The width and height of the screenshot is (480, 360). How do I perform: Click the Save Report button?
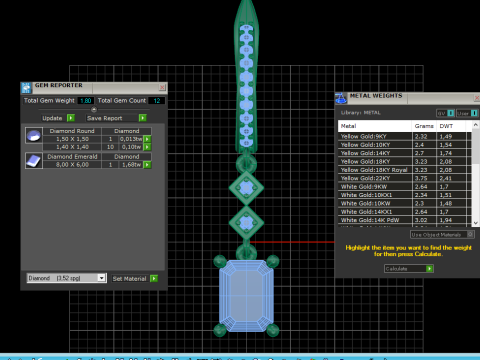point(116,118)
